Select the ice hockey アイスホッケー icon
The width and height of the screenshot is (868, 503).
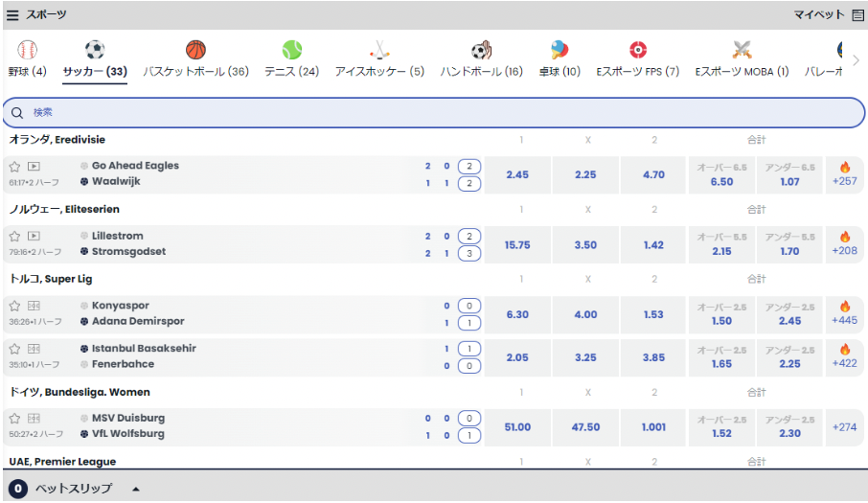point(379,50)
